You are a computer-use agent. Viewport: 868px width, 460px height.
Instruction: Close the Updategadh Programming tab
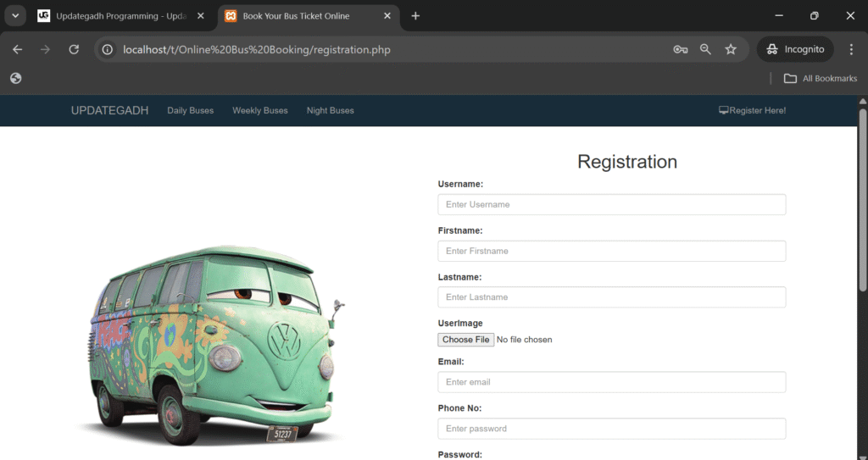(201, 16)
